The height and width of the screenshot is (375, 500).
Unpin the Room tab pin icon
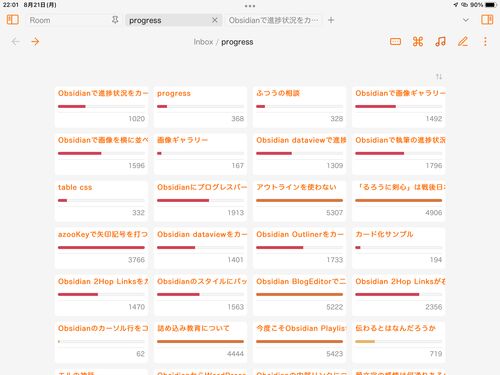point(115,20)
